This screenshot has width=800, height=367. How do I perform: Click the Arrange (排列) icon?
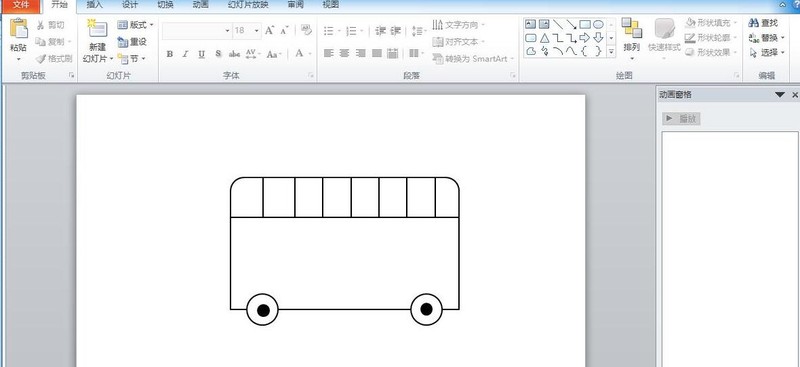click(632, 28)
